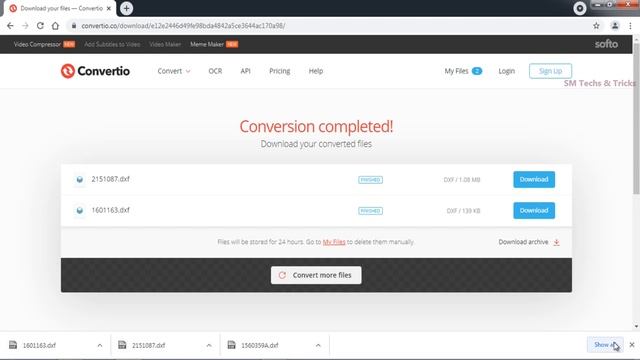Click the 2151087.dxf file name
Image resolution: width=640 pixels, height=360 pixels.
(110, 179)
